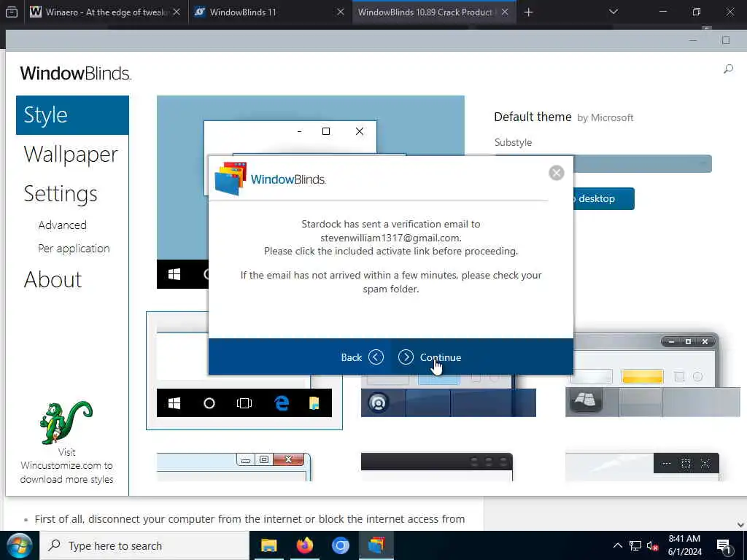Open Firefox from taskbar
Image resolution: width=747 pixels, height=560 pixels.
click(x=304, y=545)
